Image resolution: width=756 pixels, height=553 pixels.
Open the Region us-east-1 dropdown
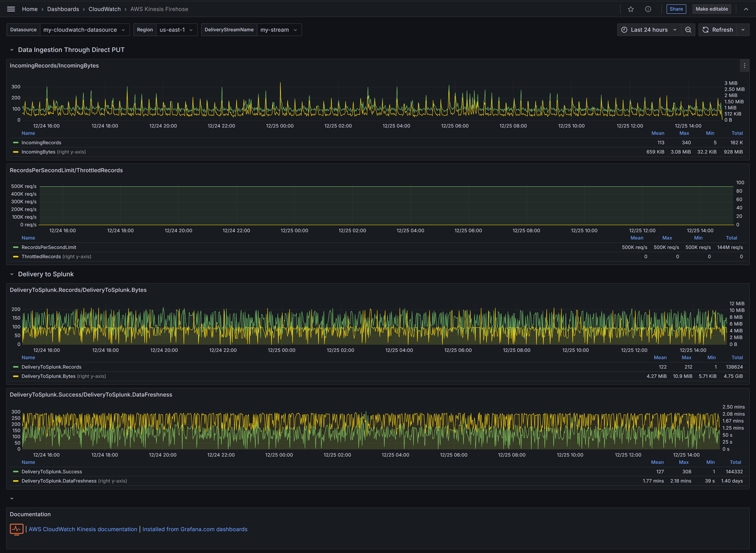(x=176, y=30)
